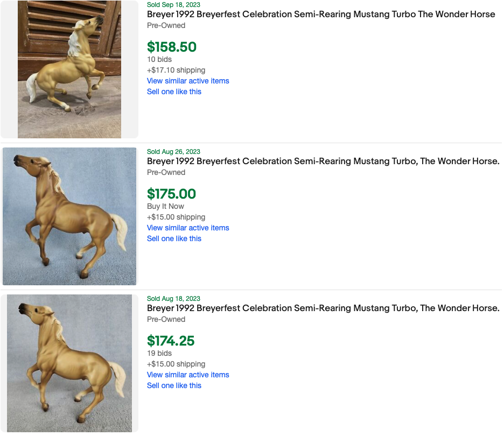This screenshot has height=436, width=504.
Task: Click the $174.25 sold price
Action: click(x=171, y=341)
